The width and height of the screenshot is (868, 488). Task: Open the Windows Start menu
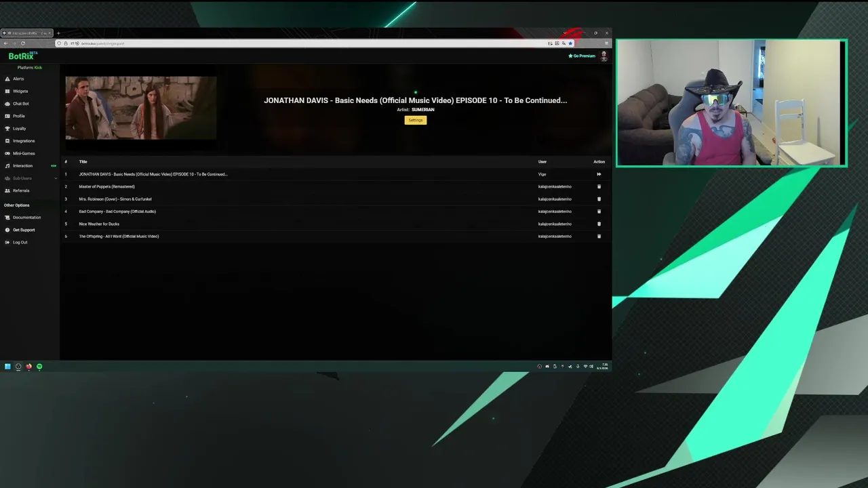pyautogui.click(x=7, y=367)
